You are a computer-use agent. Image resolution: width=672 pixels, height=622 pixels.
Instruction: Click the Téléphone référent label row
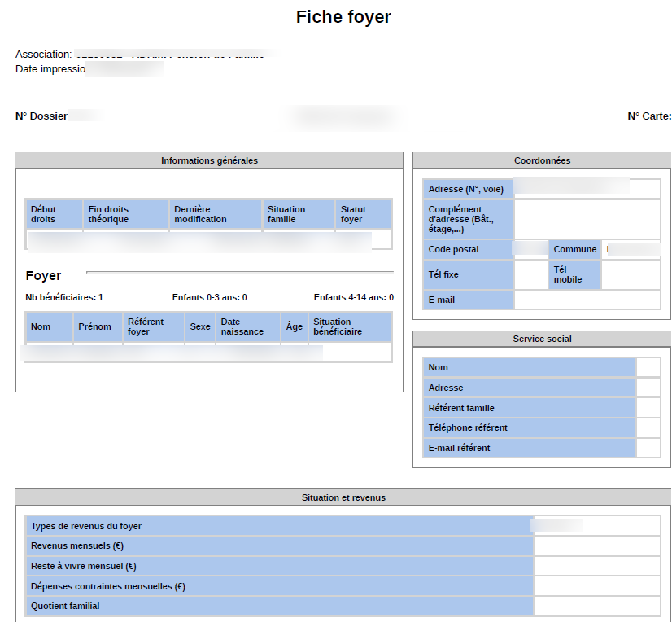(529, 427)
